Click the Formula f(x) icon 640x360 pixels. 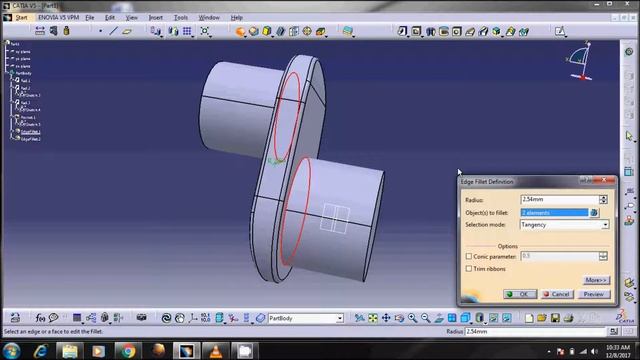click(x=40, y=318)
